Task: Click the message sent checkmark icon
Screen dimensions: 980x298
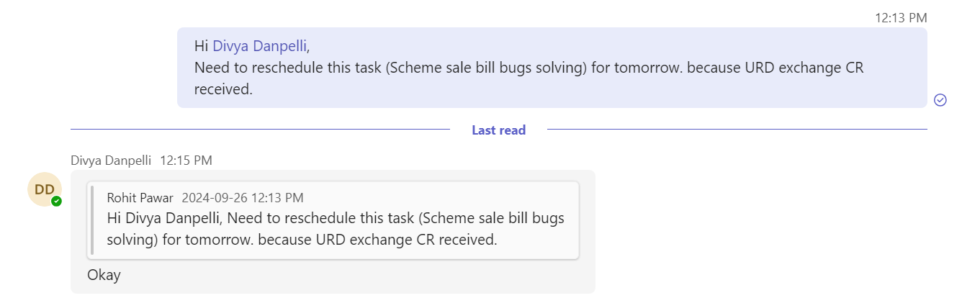Action: [x=940, y=100]
